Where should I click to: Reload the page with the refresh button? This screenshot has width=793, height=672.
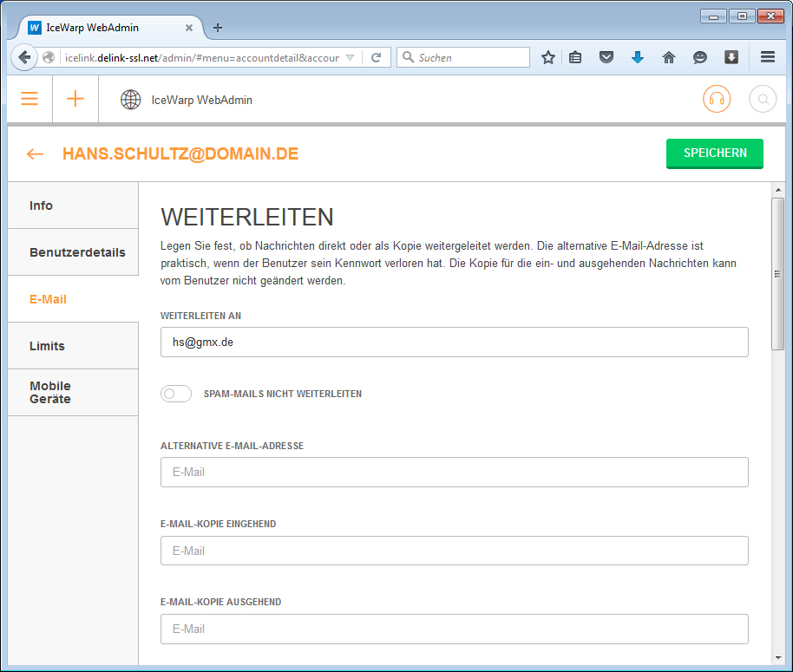[x=376, y=57]
